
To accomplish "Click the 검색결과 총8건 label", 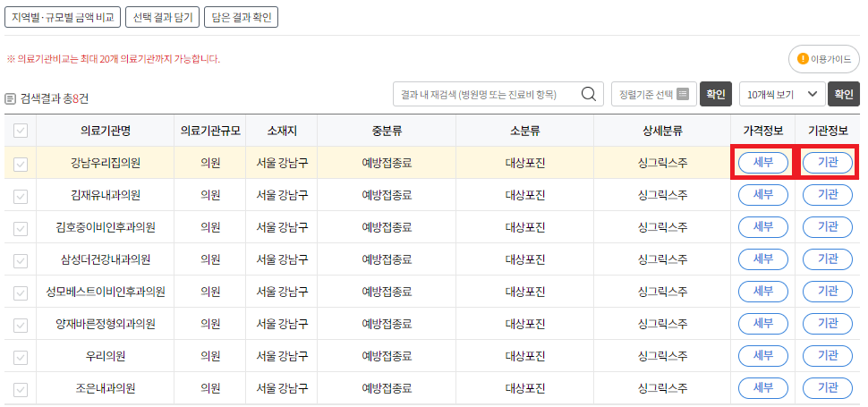I will coord(55,99).
